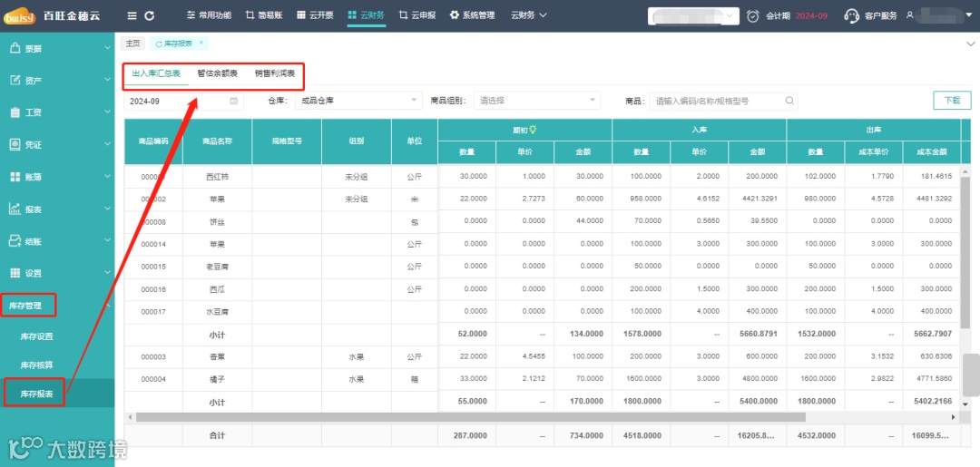Screen dimensions: 980x467
Task: Switch to 暂估余额表 tab
Action: click(x=218, y=73)
